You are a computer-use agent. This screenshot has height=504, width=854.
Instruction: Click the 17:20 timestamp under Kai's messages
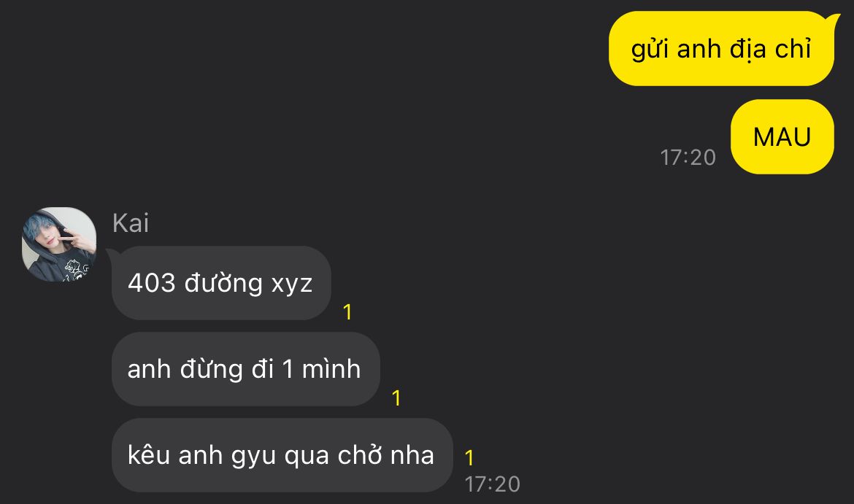click(493, 484)
